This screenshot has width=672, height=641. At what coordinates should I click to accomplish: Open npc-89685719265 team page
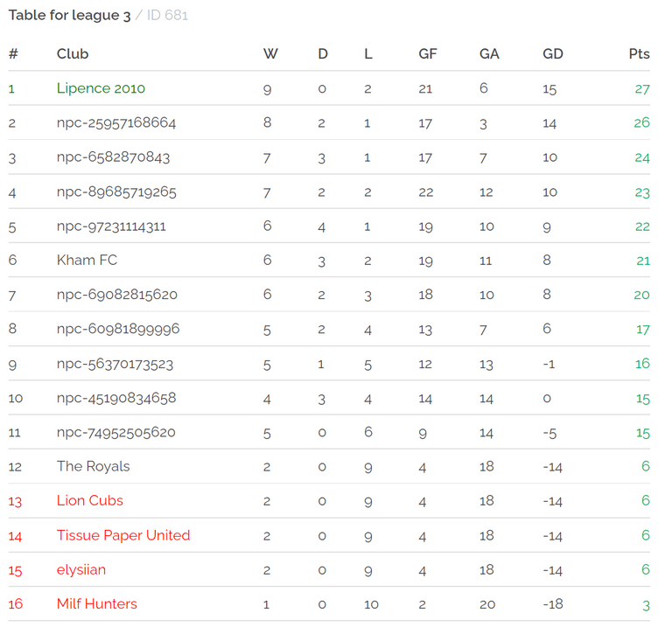116,192
